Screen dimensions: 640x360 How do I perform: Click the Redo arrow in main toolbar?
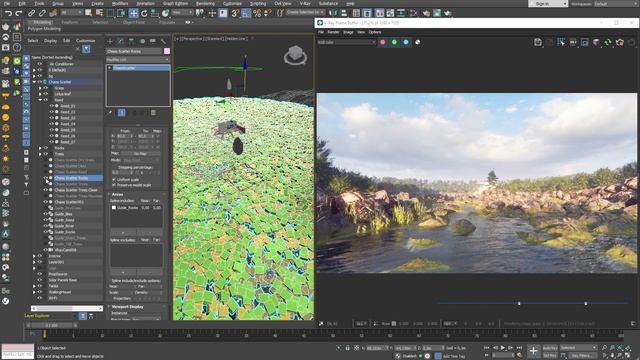(x=19, y=13)
